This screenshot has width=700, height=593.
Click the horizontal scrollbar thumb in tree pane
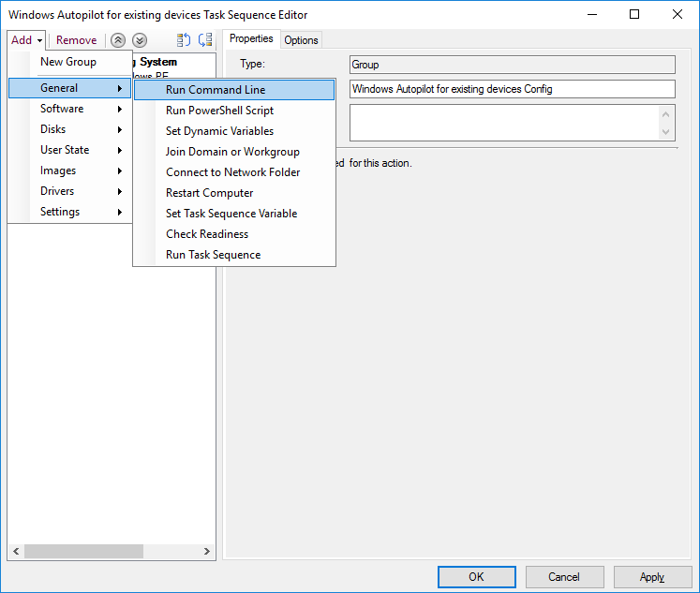(84, 551)
